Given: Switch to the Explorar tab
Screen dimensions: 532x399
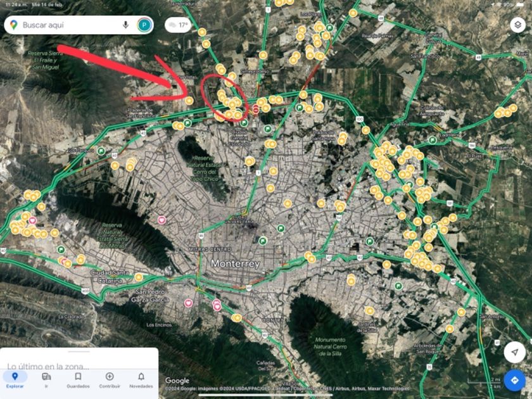Looking at the screenshot, I should click(x=15, y=380).
